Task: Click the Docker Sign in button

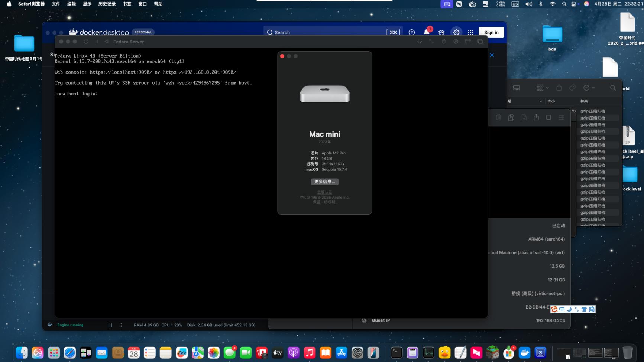Action: 491,32
